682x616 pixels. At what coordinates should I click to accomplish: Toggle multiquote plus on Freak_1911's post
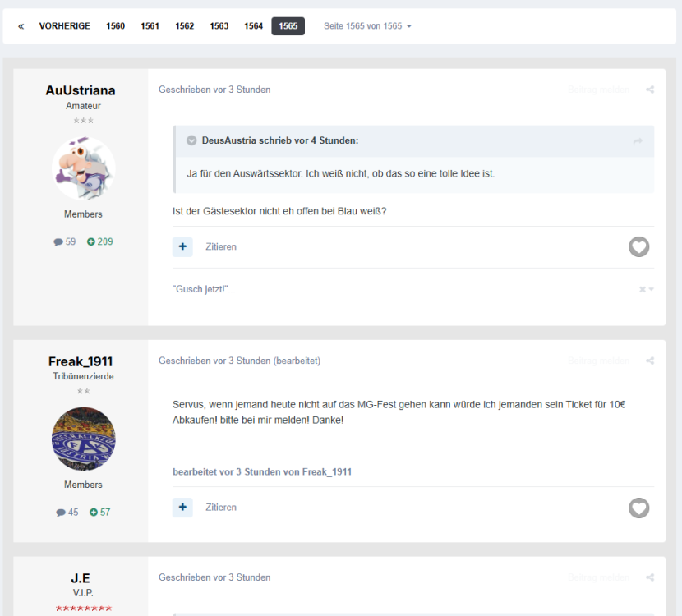[x=182, y=508]
